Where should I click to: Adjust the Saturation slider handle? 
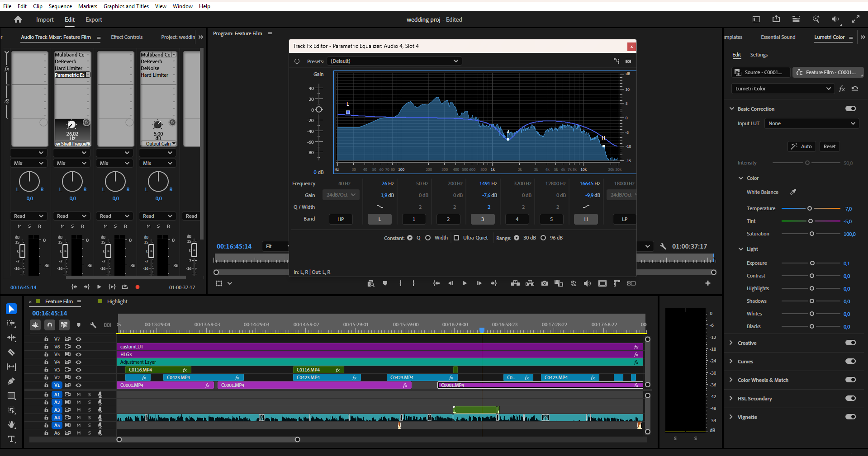pyautogui.click(x=812, y=234)
